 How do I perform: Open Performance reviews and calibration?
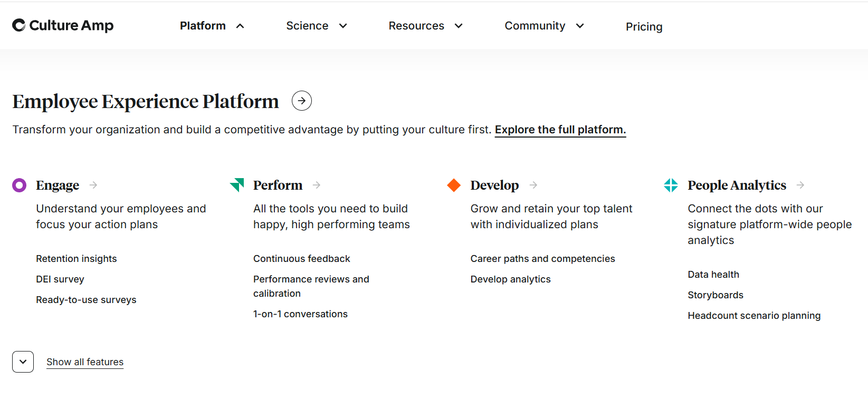pyautogui.click(x=311, y=286)
